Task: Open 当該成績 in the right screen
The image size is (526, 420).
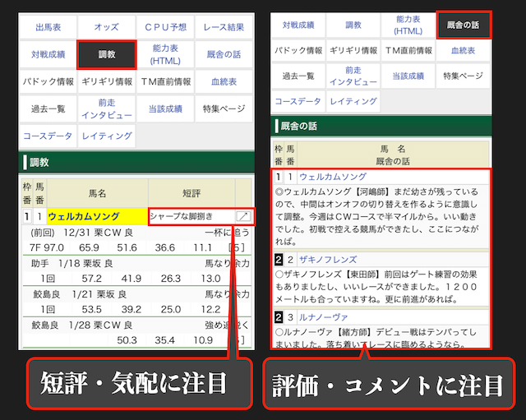Action: (x=408, y=76)
